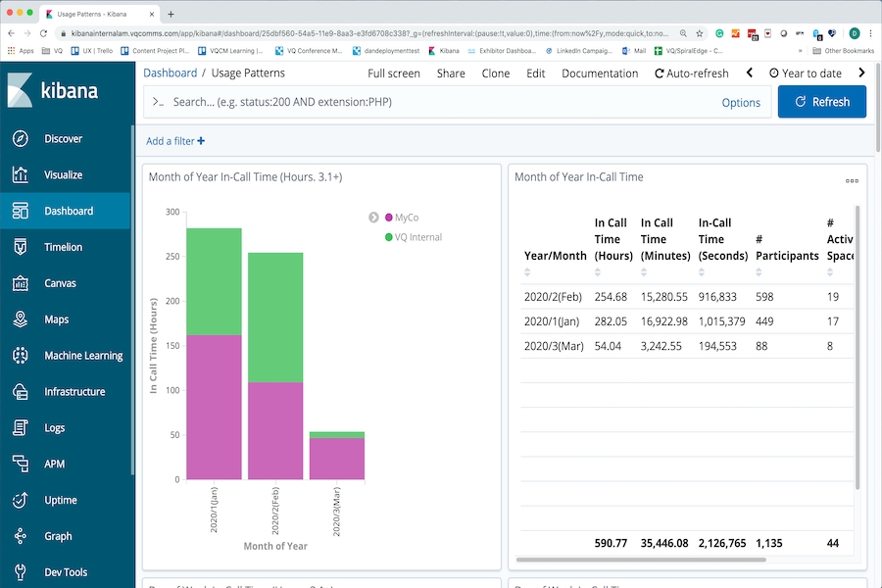This screenshot has height=588, width=882.
Task: Open the Graph icon
Action: coord(21,536)
